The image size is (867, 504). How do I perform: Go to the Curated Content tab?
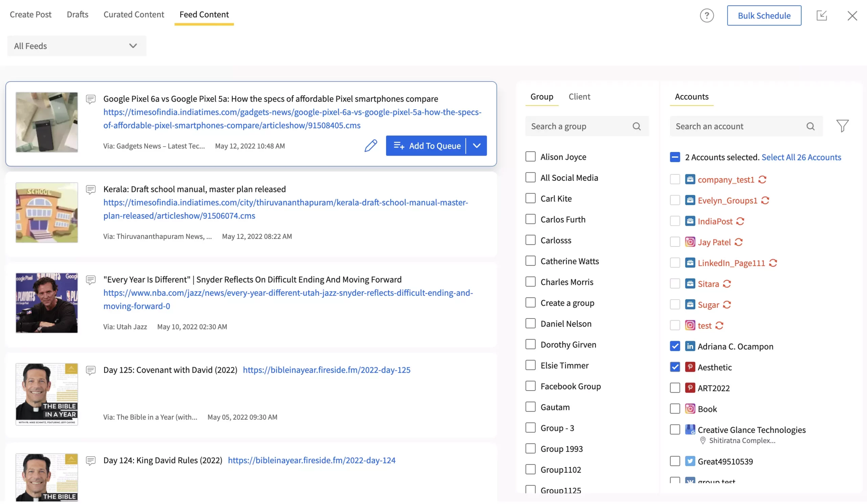(x=133, y=15)
